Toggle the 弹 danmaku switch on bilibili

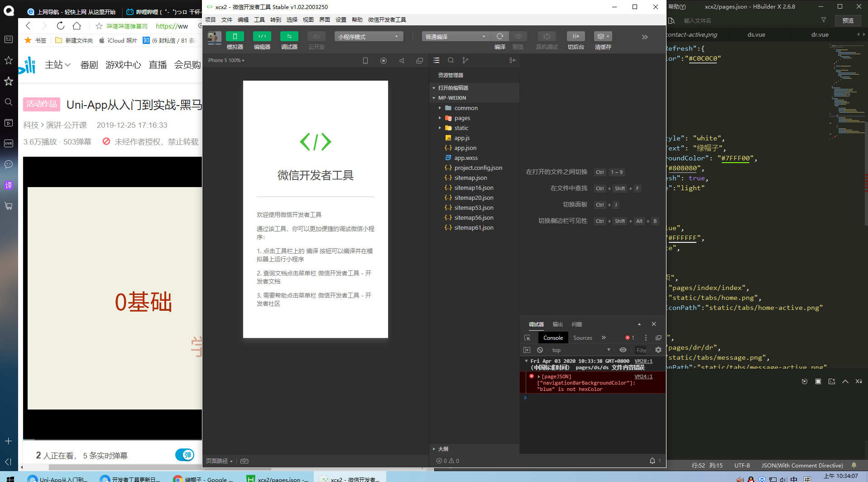pos(185,455)
